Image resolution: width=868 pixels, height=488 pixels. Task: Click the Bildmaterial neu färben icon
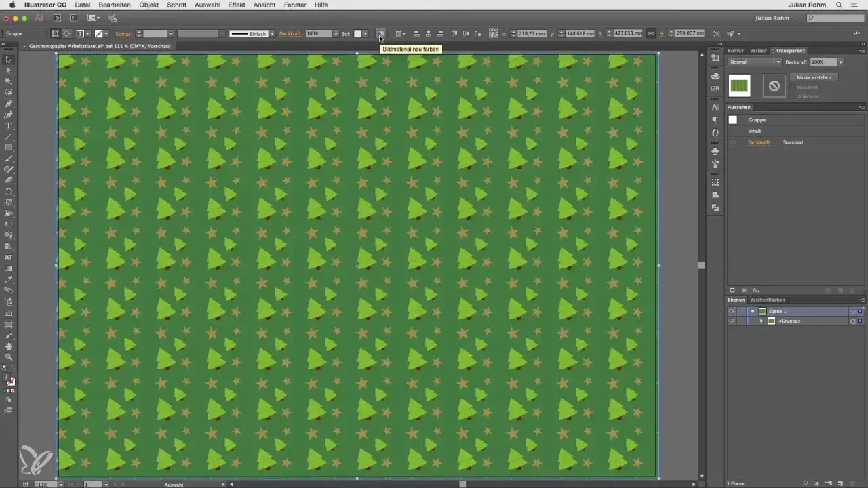coord(380,33)
